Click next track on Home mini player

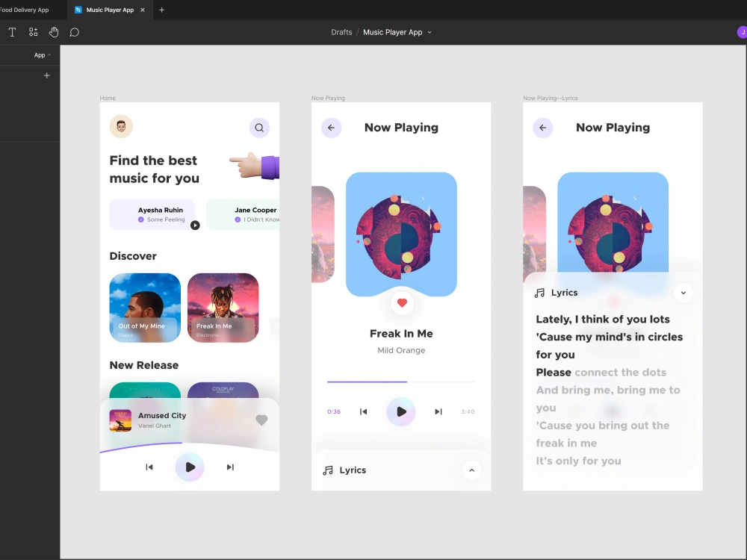click(x=230, y=467)
